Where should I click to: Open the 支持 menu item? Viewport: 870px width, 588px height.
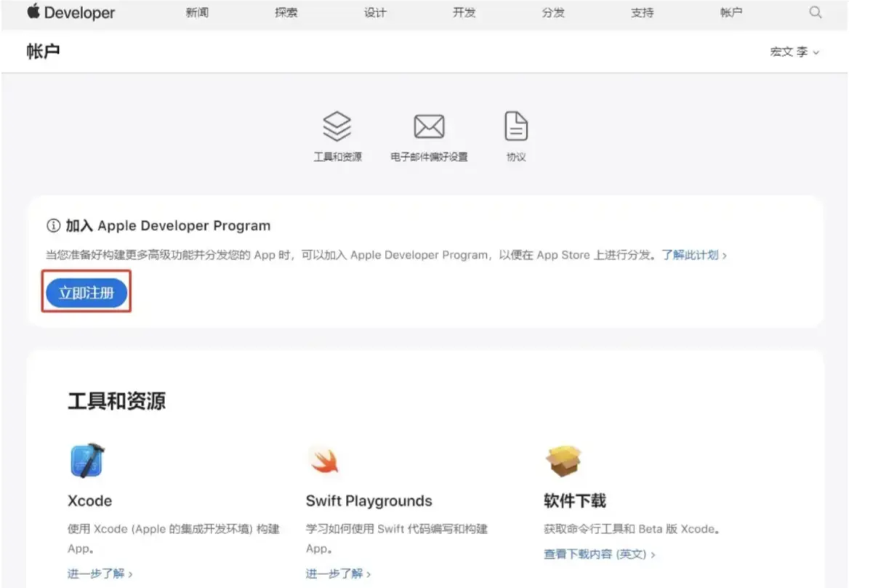pos(642,12)
